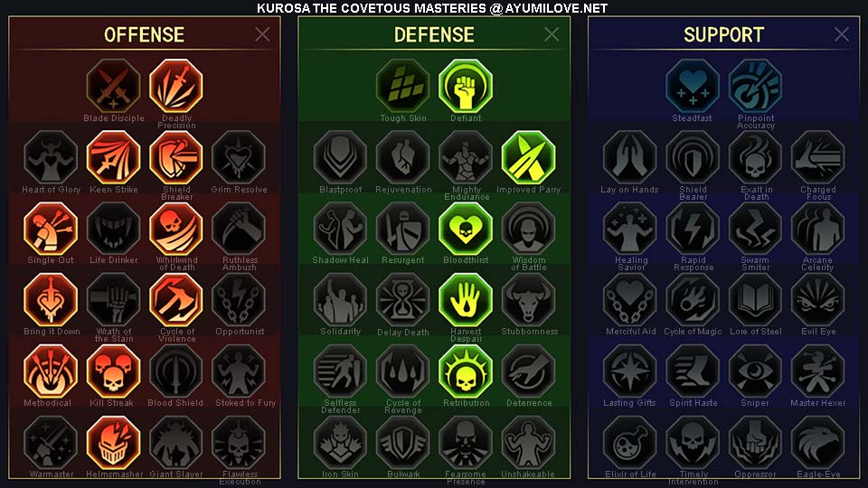Viewport: 868px width, 488px height.
Task: Select the Harvest Despair mastery
Action: 466,300
